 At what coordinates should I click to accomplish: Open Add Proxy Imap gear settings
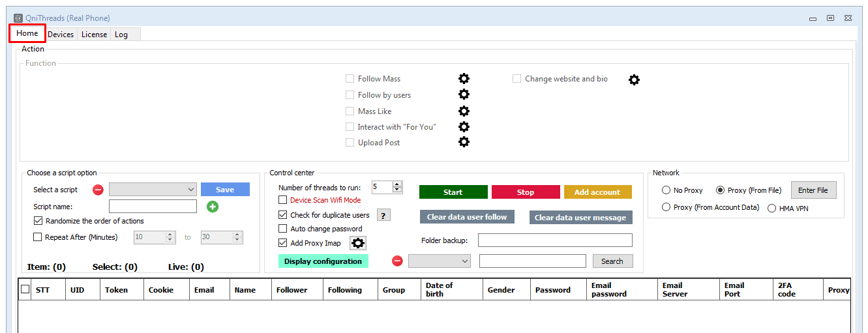[x=358, y=243]
